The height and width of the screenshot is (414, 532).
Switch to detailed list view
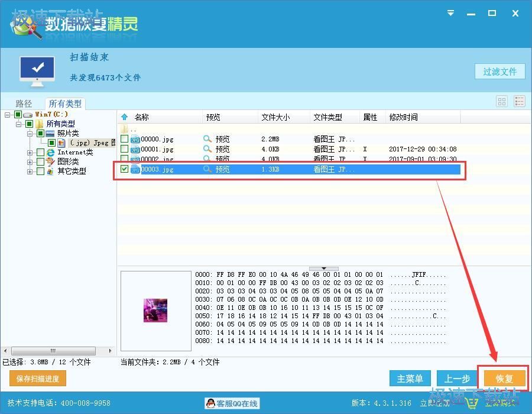519,101
